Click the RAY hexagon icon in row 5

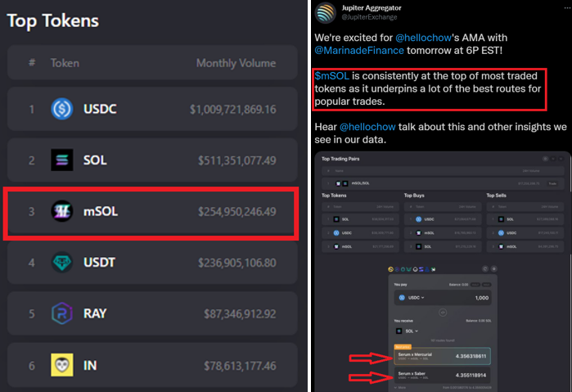[62, 313]
